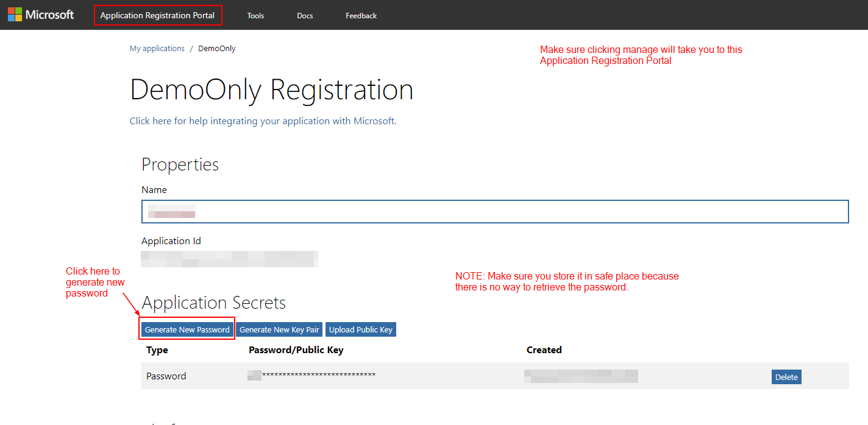Viewport: 868px width, 425px height.
Task: Click the blurred Application Id value
Action: (x=229, y=259)
